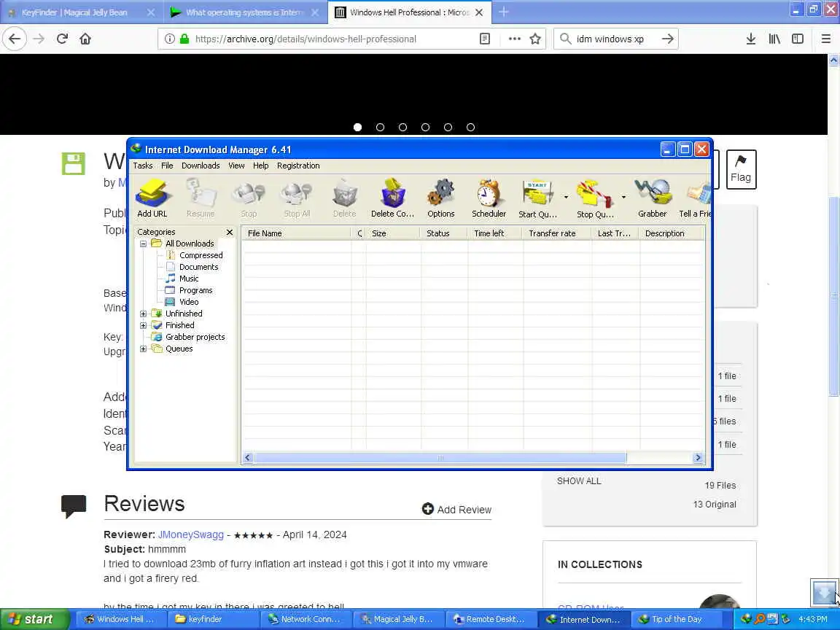The image size is (840, 630).
Task: Sort by Time left column header
Action: tap(495, 233)
